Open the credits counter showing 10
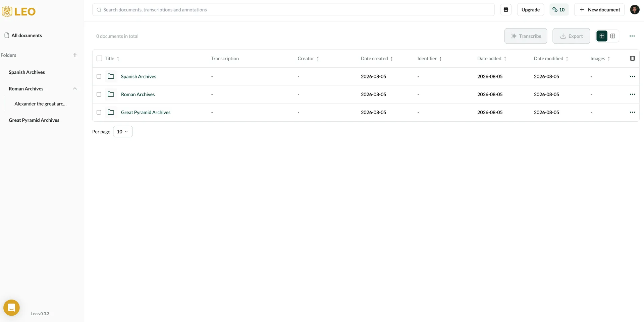 pyautogui.click(x=559, y=10)
